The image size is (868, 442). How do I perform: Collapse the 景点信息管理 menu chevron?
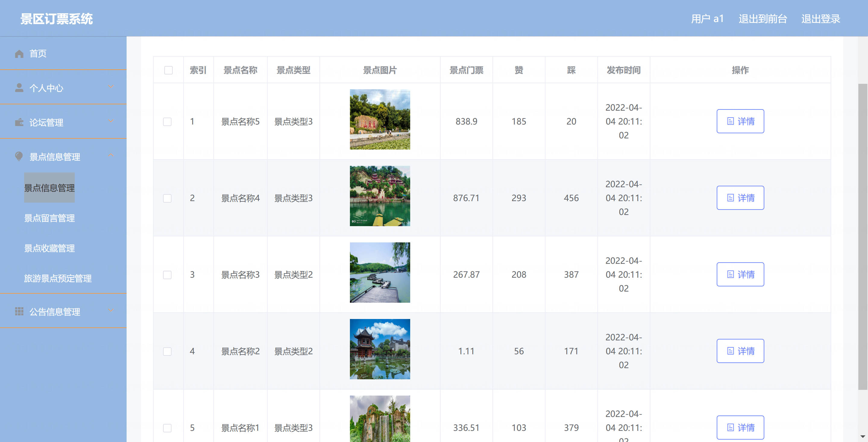[111, 155]
